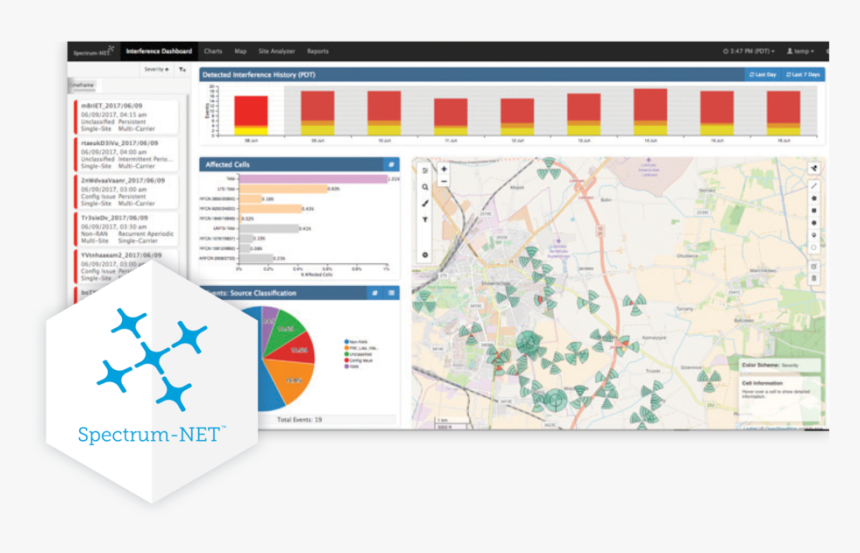This screenshot has width=860, height=553.
Task: Toggle the Unclassified legend entry
Action: (x=360, y=354)
